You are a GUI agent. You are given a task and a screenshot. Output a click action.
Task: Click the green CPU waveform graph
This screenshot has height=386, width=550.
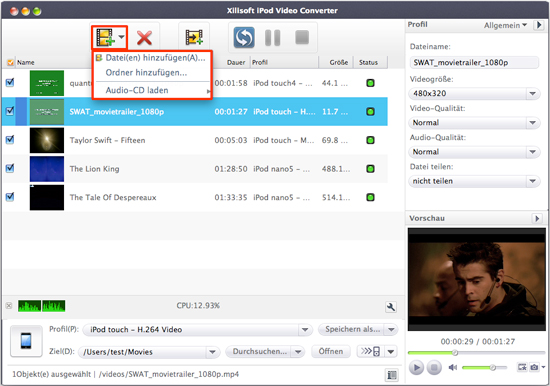[41, 306]
